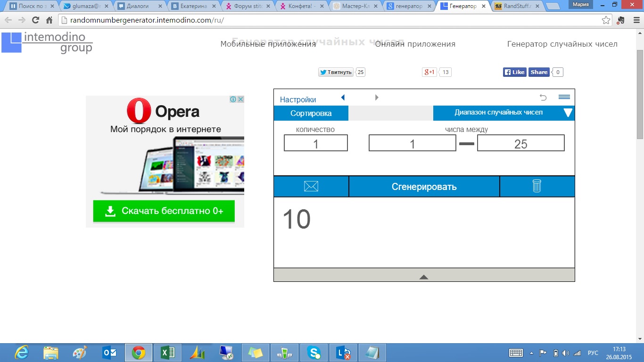Open Мобильные приложения link
This screenshot has width=644, height=362.
268,44
